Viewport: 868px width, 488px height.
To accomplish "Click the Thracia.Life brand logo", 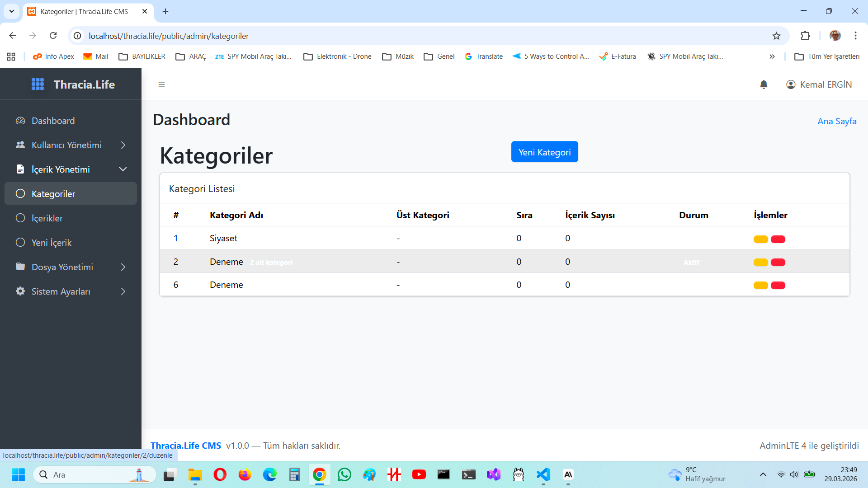I will coord(73,84).
